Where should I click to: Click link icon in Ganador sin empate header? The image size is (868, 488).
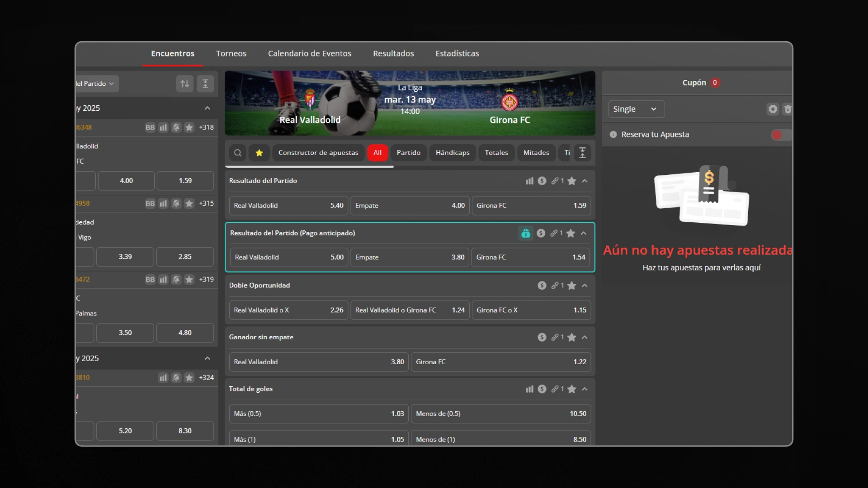point(555,338)
